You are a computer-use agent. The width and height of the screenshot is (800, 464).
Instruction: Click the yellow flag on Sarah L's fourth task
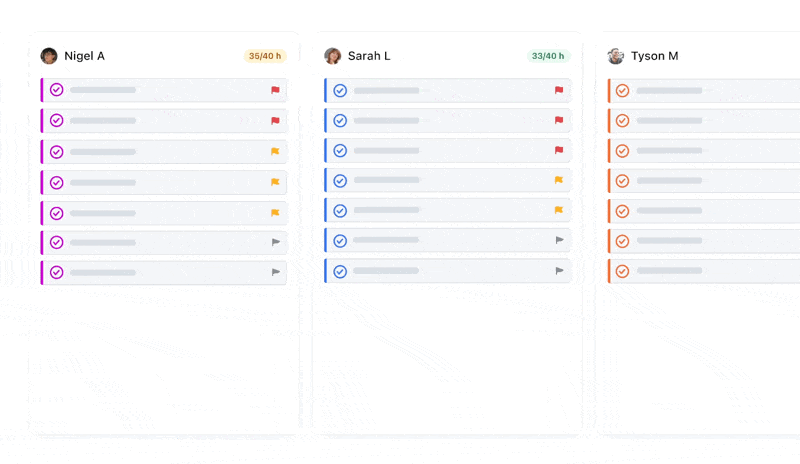click(x=559, y=180)
